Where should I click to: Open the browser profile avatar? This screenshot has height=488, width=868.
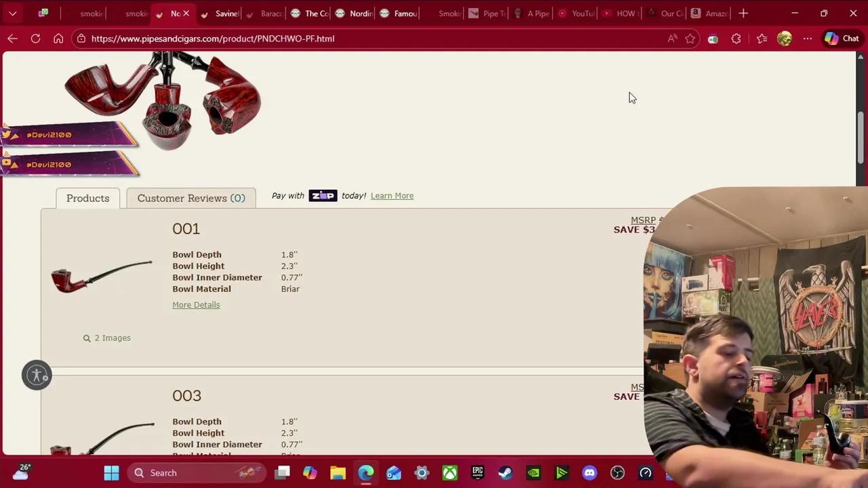785,39
